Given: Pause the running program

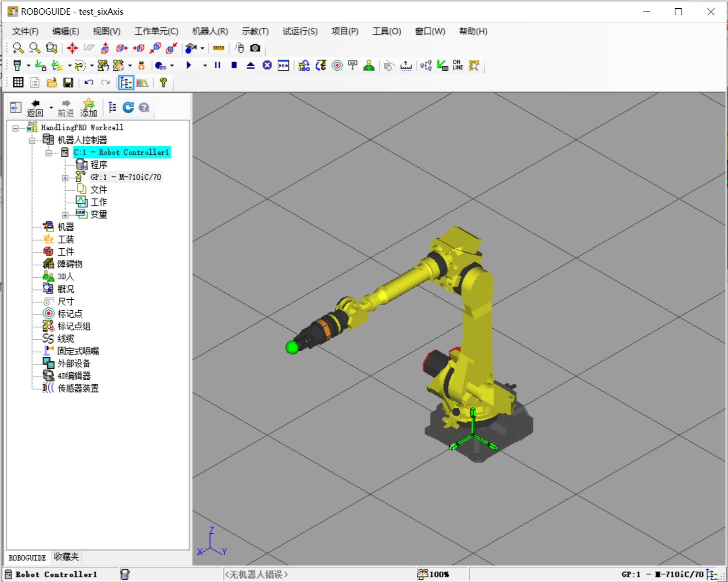Looking at the screenshot, I should 218,65.
